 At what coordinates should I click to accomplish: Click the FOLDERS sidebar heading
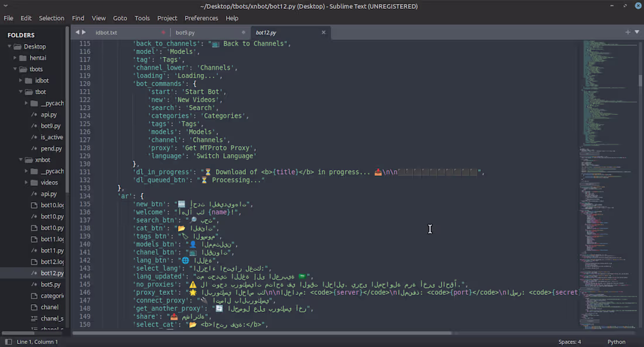tap(21, 35)
